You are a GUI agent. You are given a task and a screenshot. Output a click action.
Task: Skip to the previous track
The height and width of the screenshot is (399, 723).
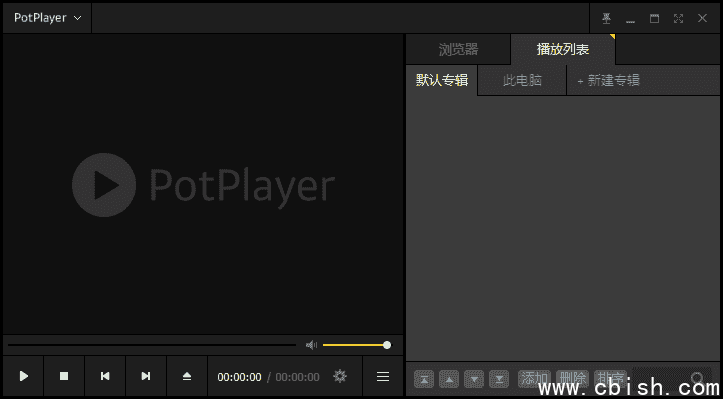tap(105, 376)
